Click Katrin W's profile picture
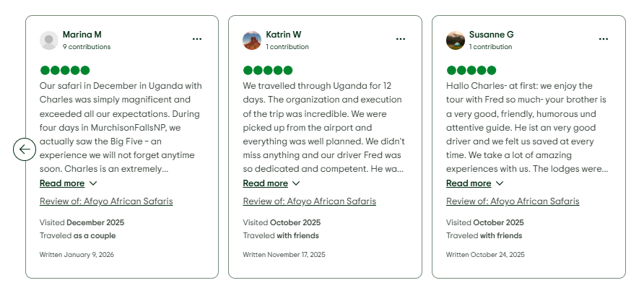Viewport: 644px width, 301px height. [x=252, y=40]
